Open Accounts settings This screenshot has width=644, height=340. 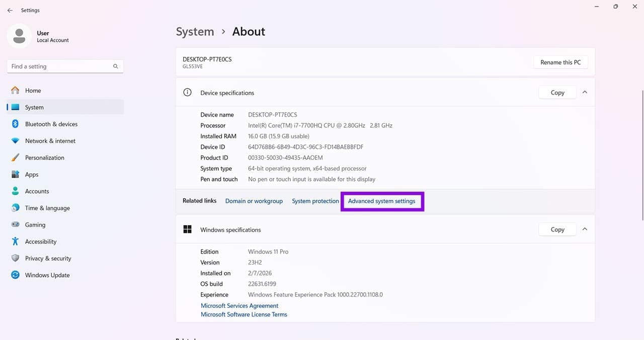(65, 191)
